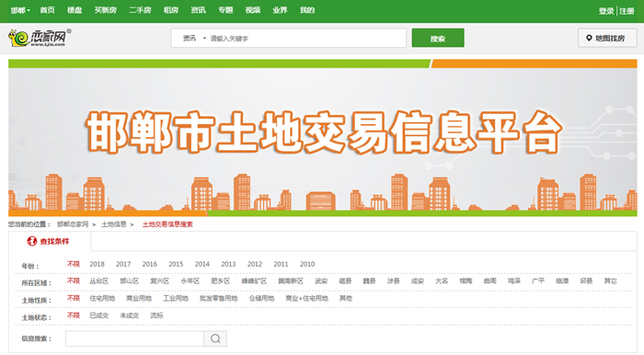
Task: Filter by year 2017
Action: (x=123, y=264)
